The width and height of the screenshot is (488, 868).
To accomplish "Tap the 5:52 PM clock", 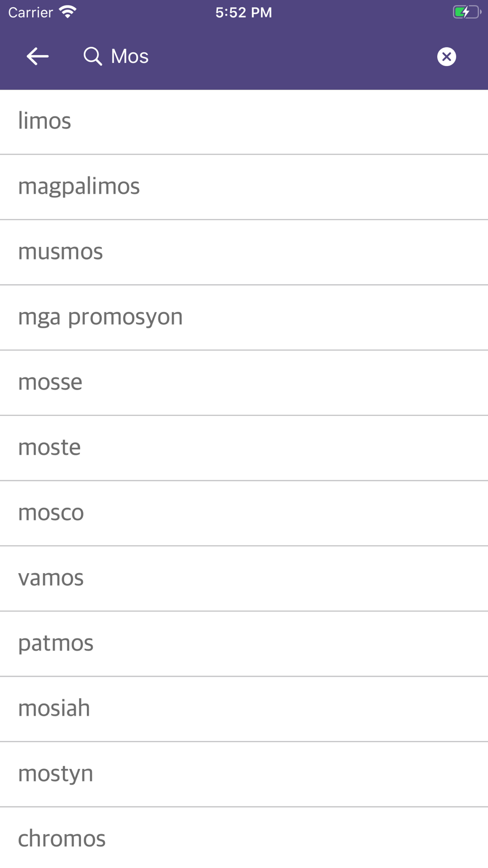I will coord(244,12).
